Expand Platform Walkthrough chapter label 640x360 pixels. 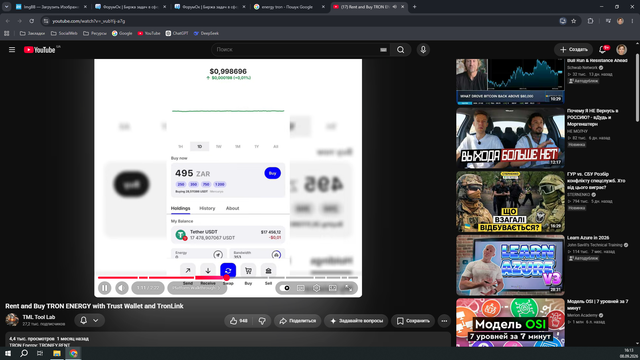click(197, 288)
